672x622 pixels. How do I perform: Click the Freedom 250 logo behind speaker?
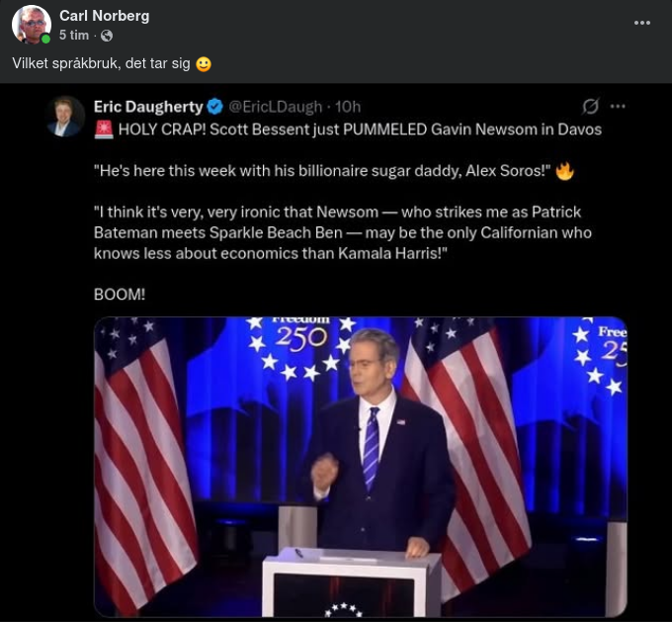click(x=300, y=339)
